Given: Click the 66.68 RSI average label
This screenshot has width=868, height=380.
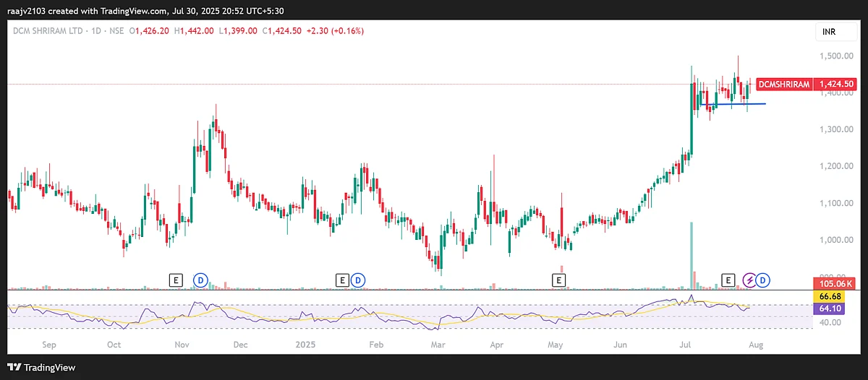Looking at the screenshot, I should (828, 297).
